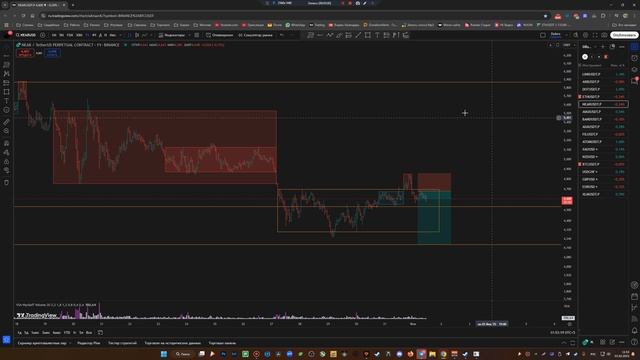Click the quick search magnifier icon in top right
Screen dimensions: 640x360
[576, 35]
